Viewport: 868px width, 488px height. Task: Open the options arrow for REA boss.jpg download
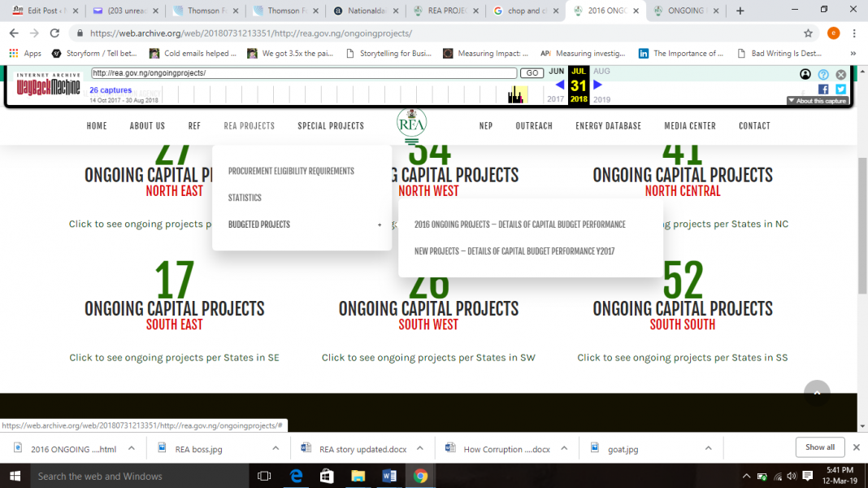coord(275,448)
